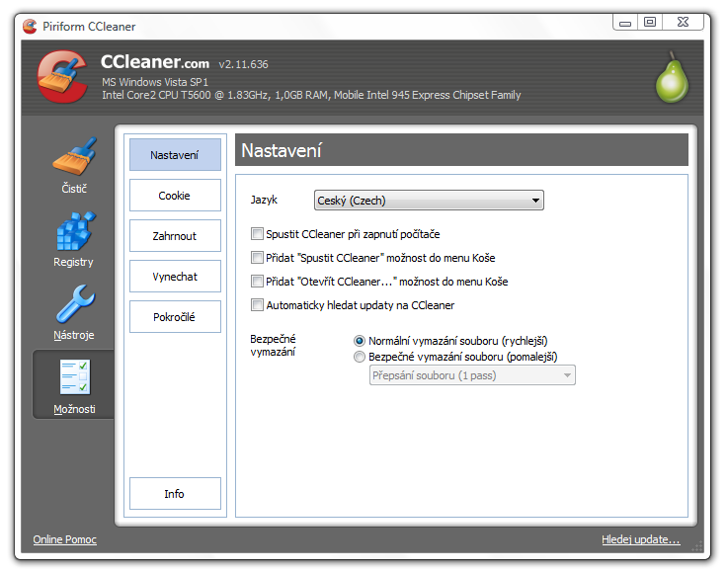Viewport: 728px width, 573px height.
Task: Switch to the Zahrnout tab
Action: pos(175,235)
